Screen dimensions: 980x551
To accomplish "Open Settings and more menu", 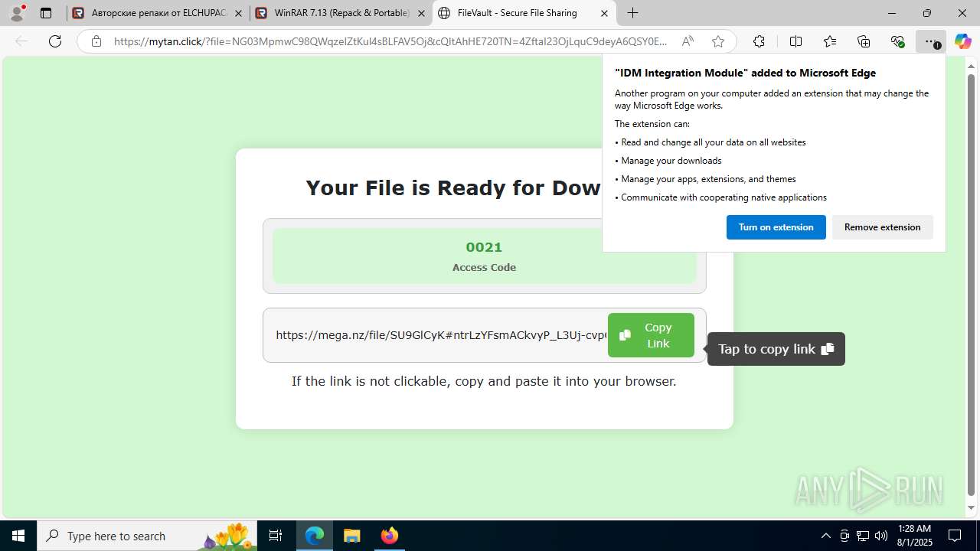I will click(931, 41).
